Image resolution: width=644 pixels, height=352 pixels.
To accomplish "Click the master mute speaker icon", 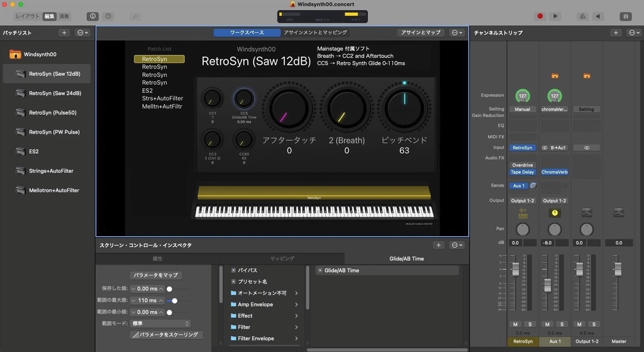I will [599, 16].
